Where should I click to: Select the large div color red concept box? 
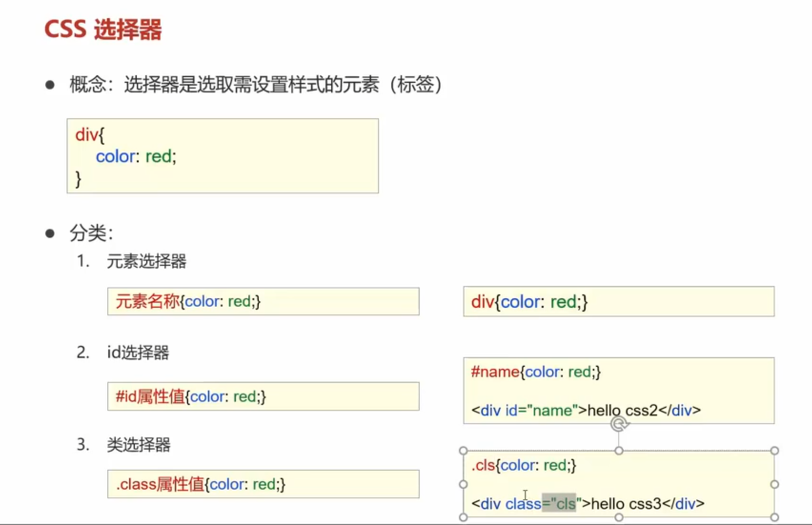222,156
